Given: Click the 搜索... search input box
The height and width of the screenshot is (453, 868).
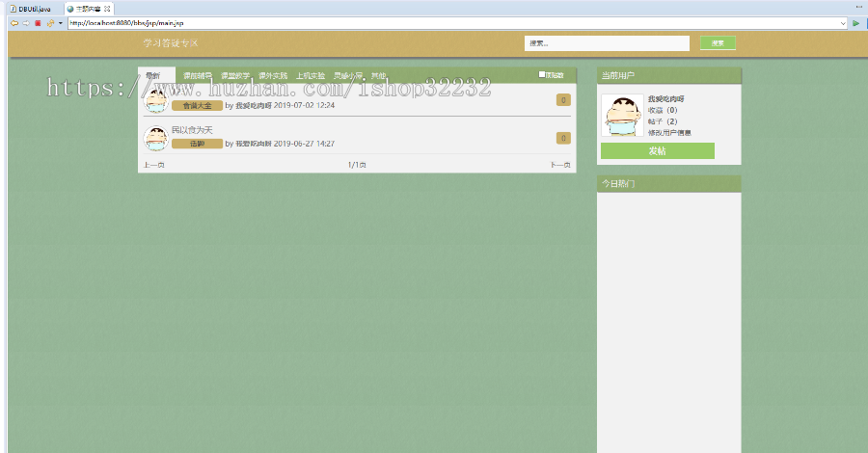Looking at the screenshot, I should 607,43.
